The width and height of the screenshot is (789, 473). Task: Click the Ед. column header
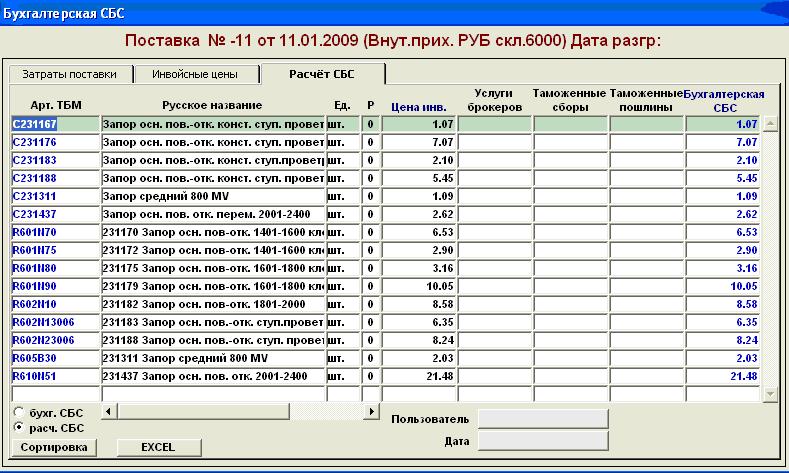pyautogui.click(x=342, y=105)
